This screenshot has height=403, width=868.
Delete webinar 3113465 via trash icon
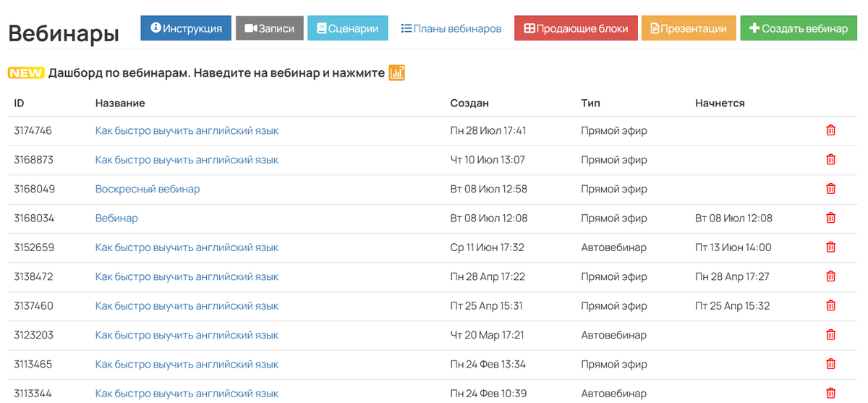(830, 364)
